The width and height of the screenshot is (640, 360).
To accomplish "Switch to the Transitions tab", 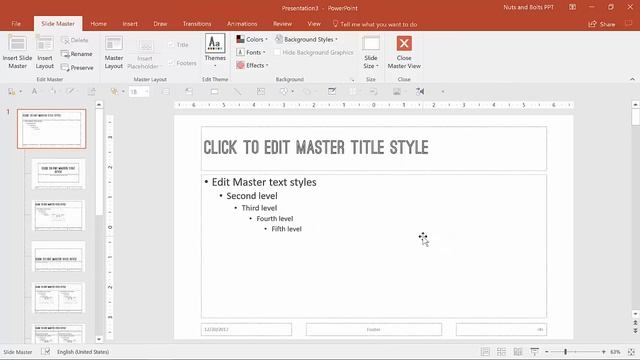I will click(x=197, y=24).
